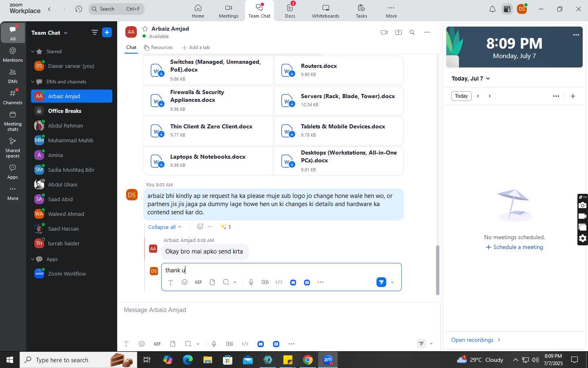Switch to the Meetings tab
The width and height of the screenshot is (588, 368).
[x=229, y=11]
